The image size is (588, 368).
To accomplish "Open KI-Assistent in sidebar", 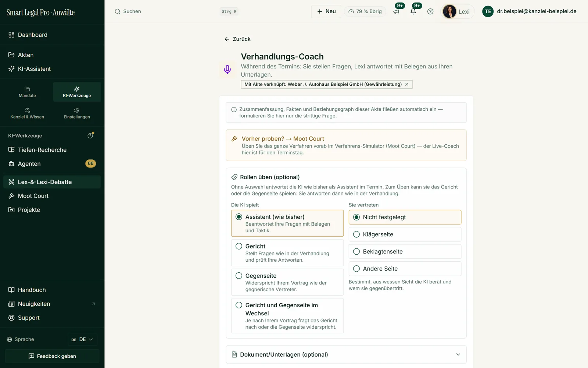I will (x=52, y=69).
